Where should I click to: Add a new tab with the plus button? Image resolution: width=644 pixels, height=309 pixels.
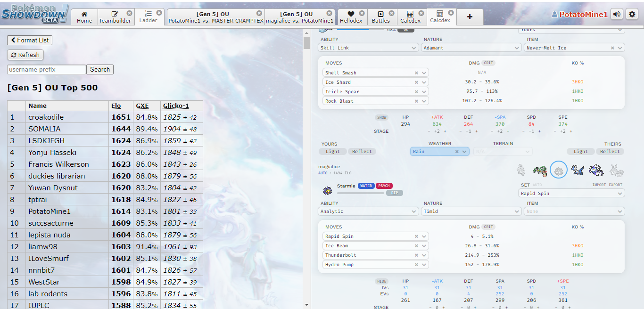(x=470, y=16)
